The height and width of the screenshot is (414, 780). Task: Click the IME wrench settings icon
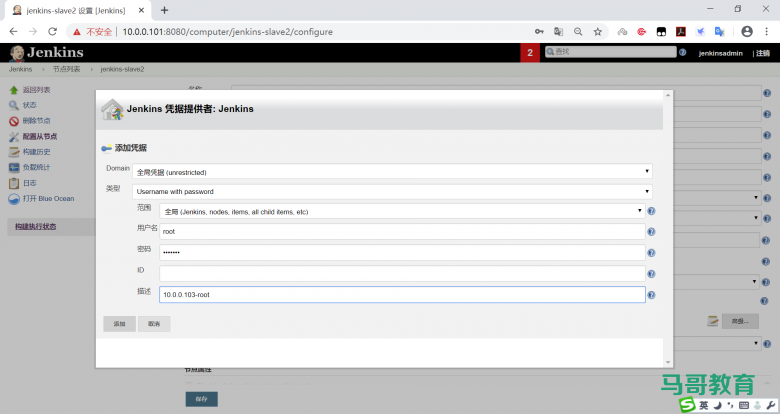[771, 406]
